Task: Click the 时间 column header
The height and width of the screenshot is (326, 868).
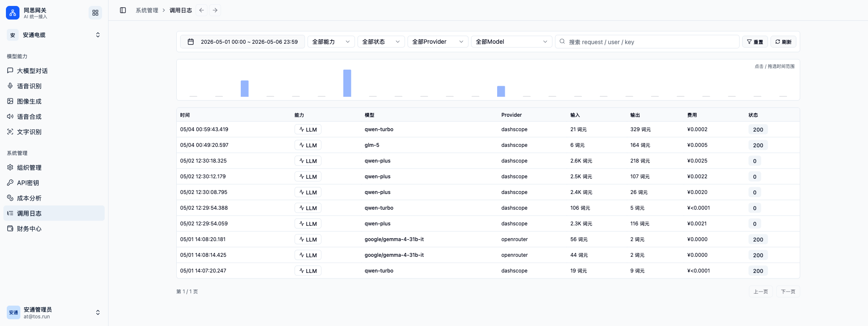Action: pos(185,115)
